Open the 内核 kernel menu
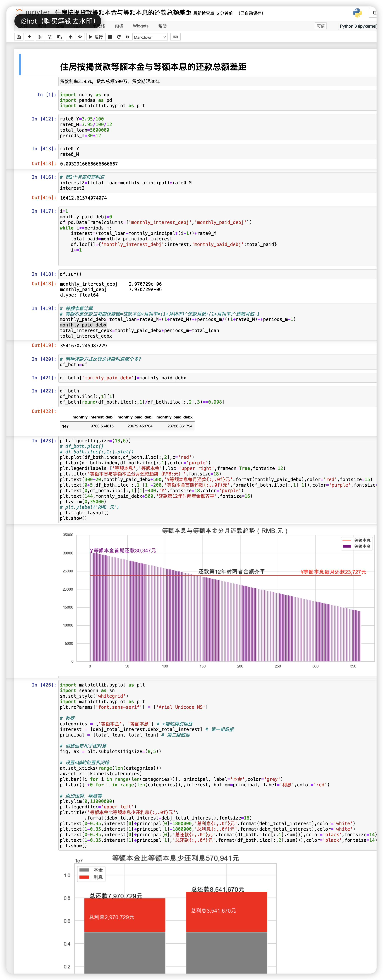This screenshot has width=383, height=980. 119,26
